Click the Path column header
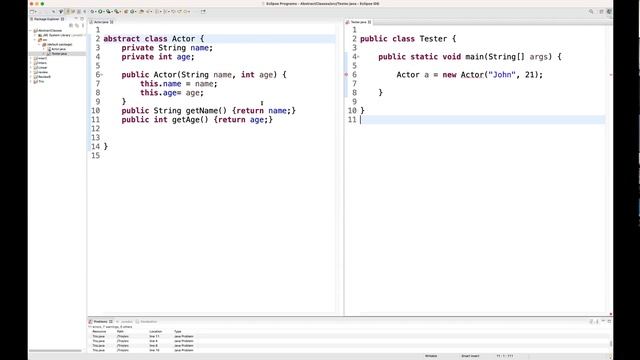The height and width of the screenshot is (360, 640). (120, 331)
